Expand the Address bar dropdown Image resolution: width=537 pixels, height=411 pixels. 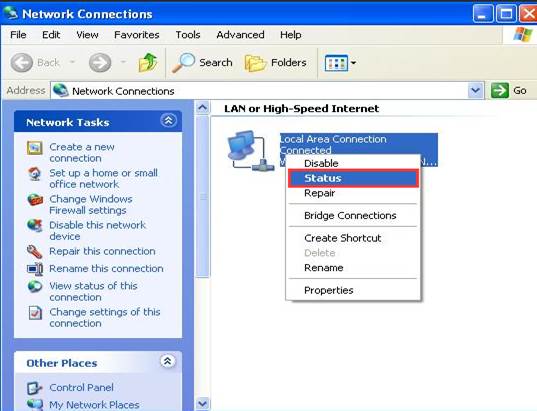pyautogui.click(x=476, y=90)
